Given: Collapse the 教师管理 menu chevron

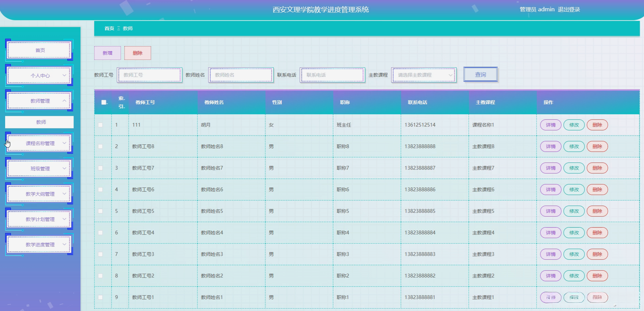Looking at the screenshot, I should (64, 101).
